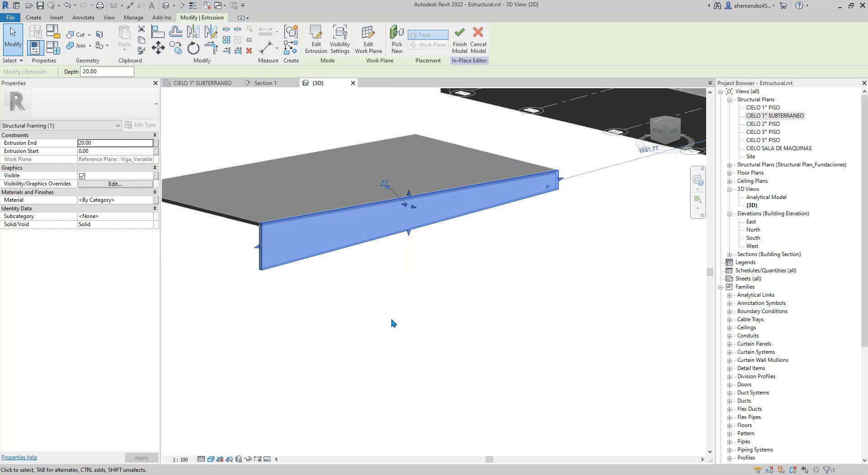Activate the Move tool in Modify panel

point(158,48)
